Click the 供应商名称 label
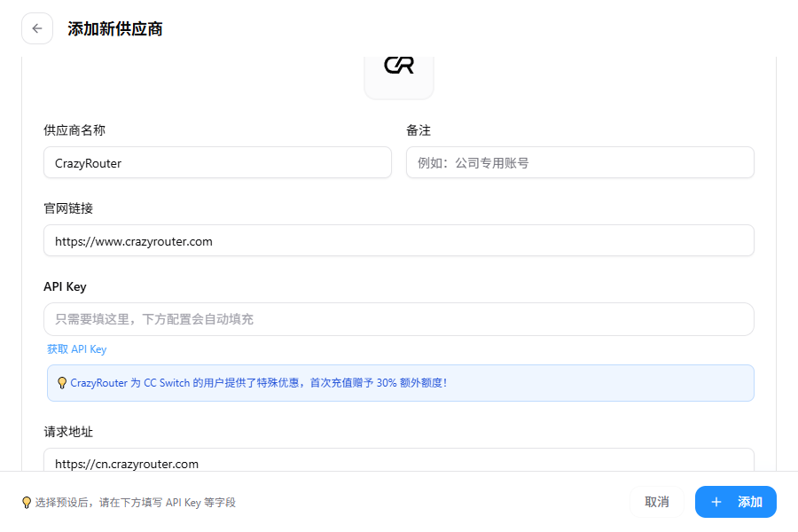 [x=74, y=130]
